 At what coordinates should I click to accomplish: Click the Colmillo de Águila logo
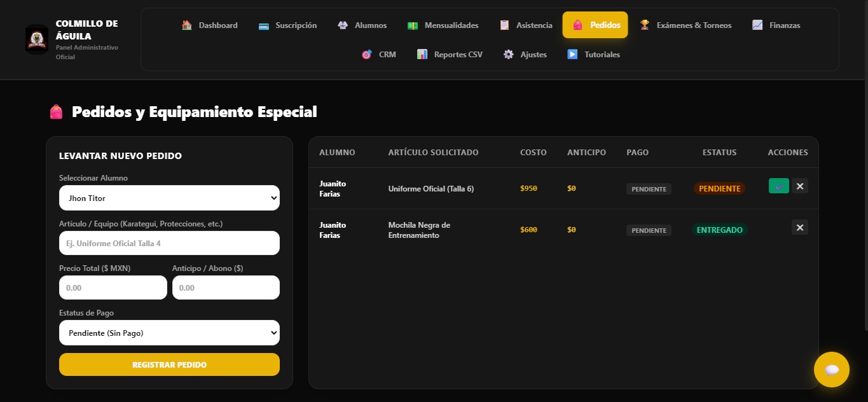pos(37,39)
